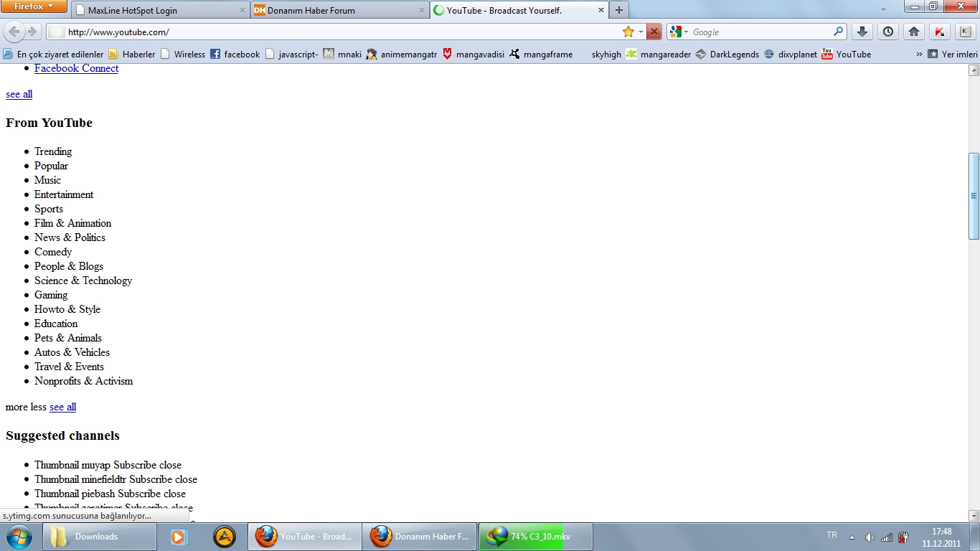Open the mangaframe bookmark
The height and width of the screenshot is (551, 980).
point(541,54)
